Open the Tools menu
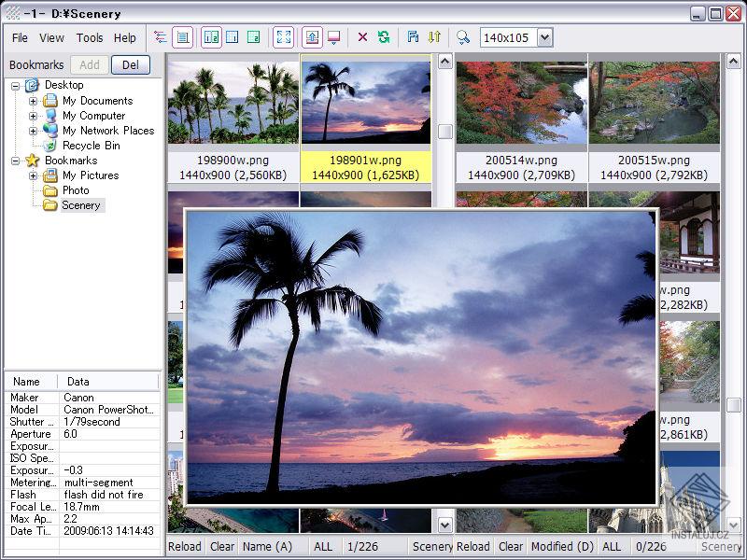The width and height of the screenshot is (747, 560). coord(90,38)
